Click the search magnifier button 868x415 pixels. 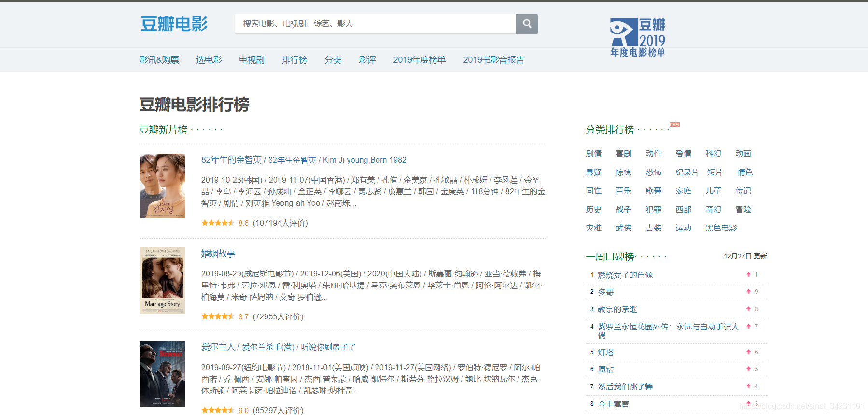tap(527, 24)
